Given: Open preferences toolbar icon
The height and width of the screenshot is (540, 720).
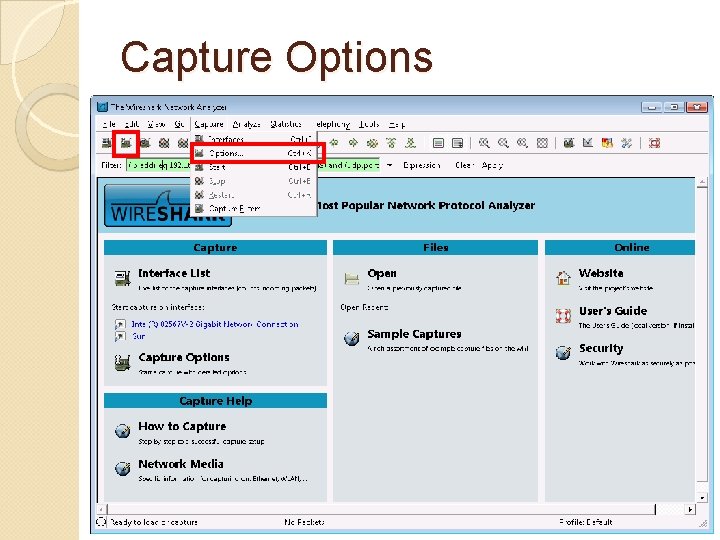Looking at the screenshot, I should (626, 143).
